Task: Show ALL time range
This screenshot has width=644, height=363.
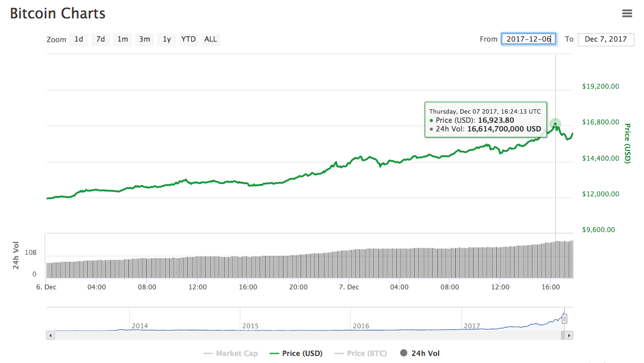Action: (210, 39)
